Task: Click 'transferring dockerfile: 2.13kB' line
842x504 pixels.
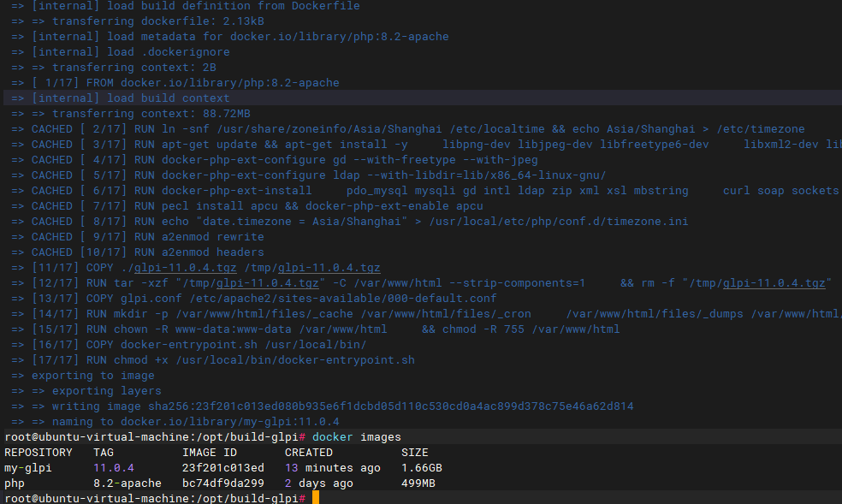Action: 138,21
